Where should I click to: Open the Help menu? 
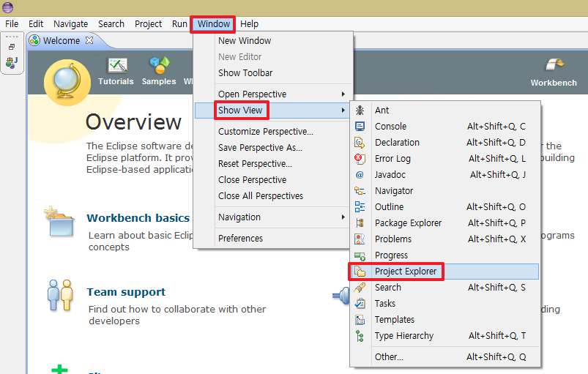(x=250, y=24)
